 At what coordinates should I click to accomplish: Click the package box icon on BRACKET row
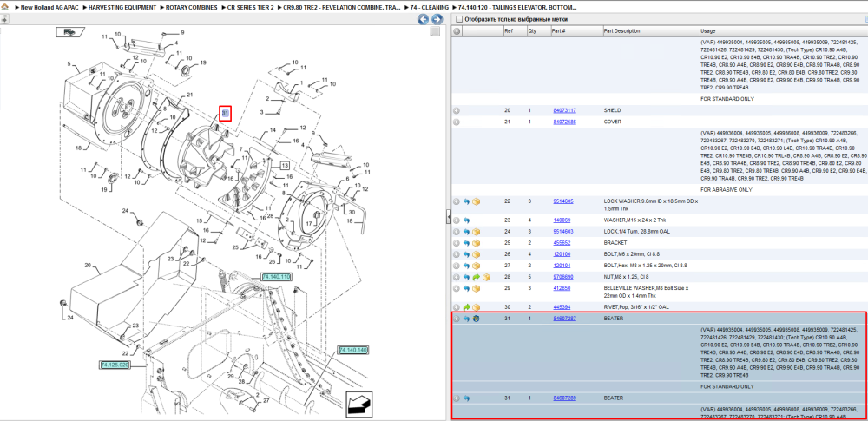pos(476,243)
